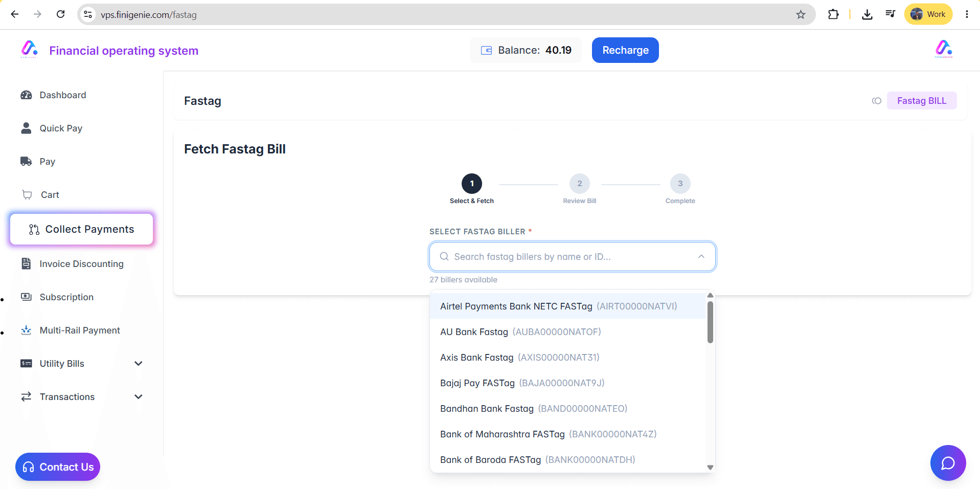The image size is (980, 489).
Task: Click the wallet icon beside Balance
Action: pos(486,50)
